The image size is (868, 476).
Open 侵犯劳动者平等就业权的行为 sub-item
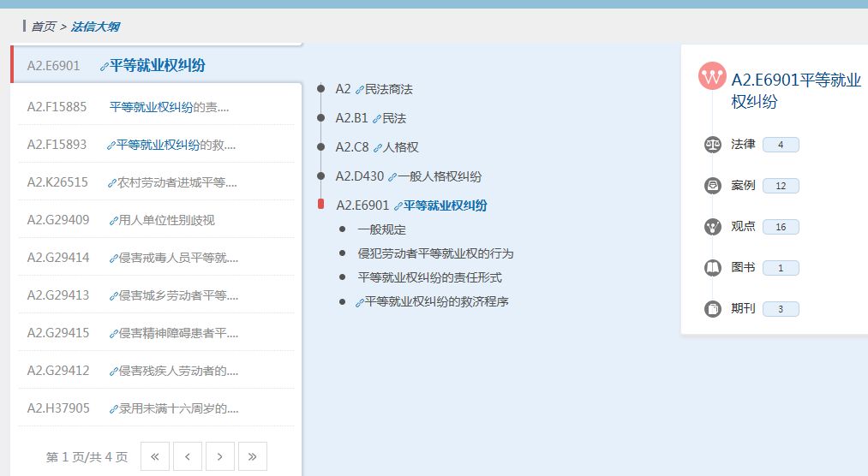coord(435,253)
